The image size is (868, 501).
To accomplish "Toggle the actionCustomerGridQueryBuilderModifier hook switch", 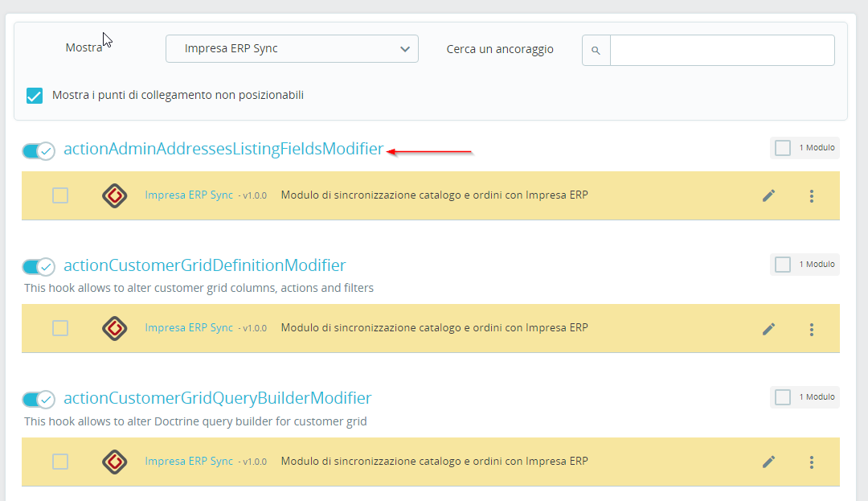I will click(x=39, y=399).
